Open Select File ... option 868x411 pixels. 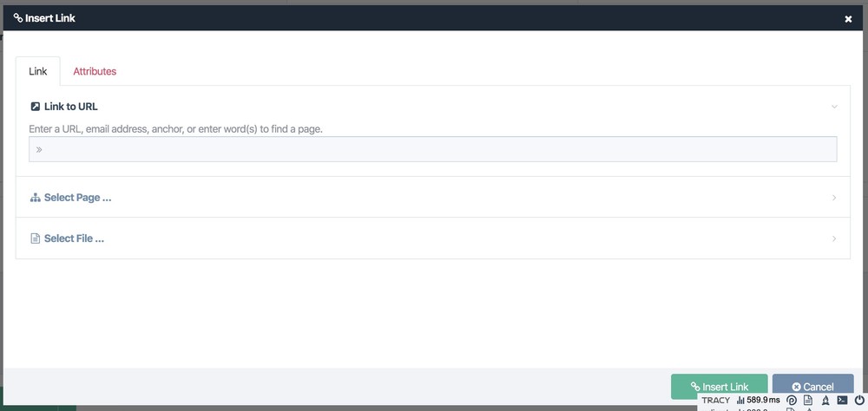click(74, 238)
